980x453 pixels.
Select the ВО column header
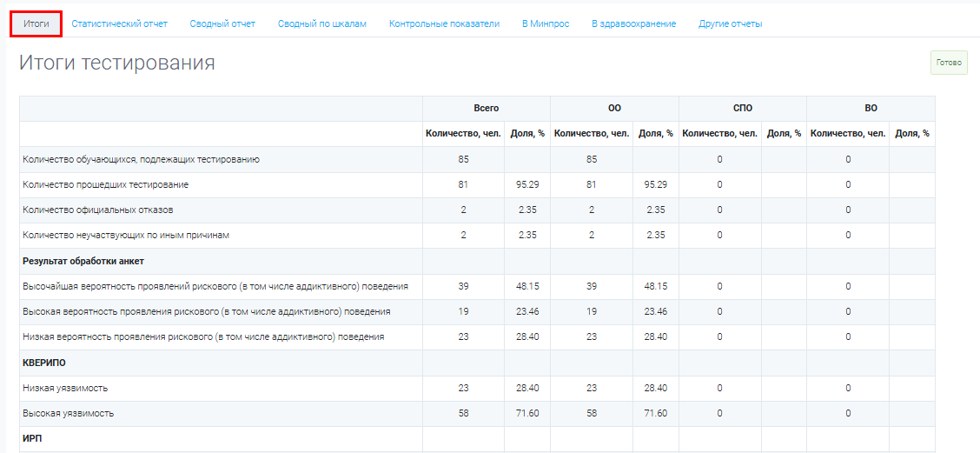tap(871, 108)
